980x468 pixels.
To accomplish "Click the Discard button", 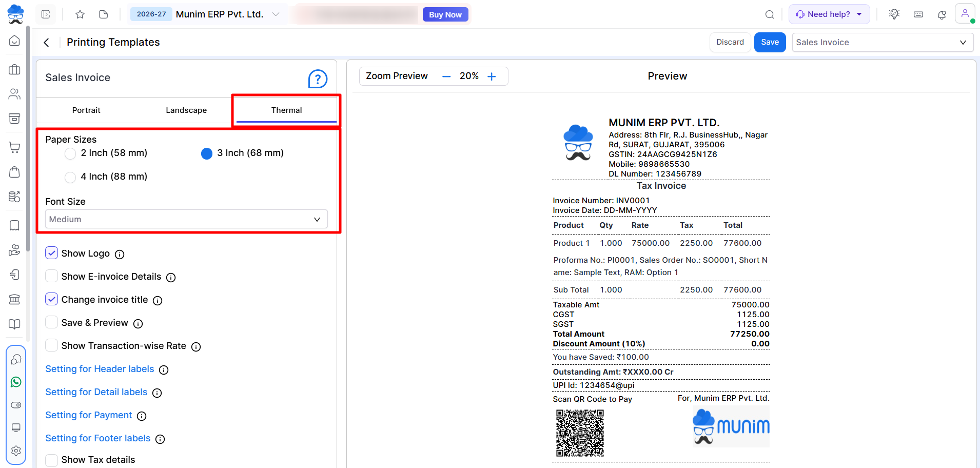I will click(730, 42).
